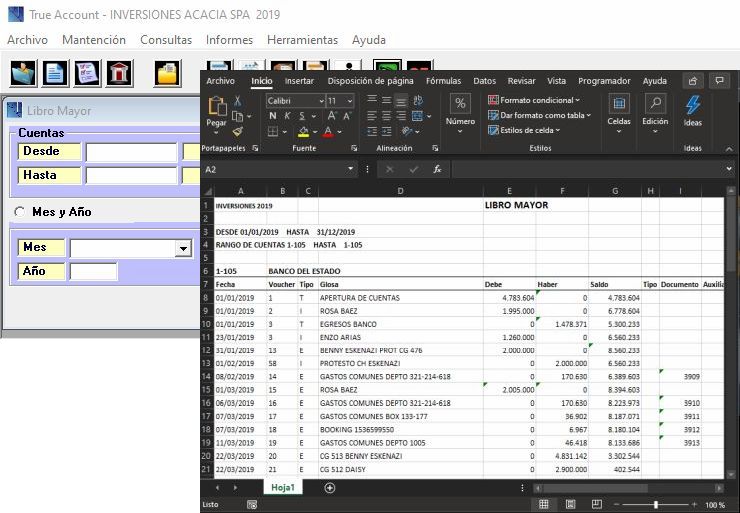Click the yellow fill color bucket
Screen dimensions: 740x513
pyautogui.click(x=304, y=132)
